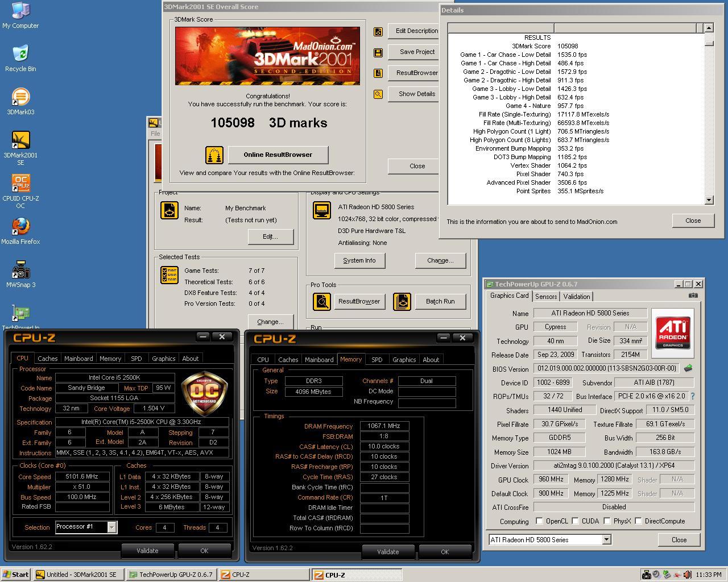The height and width of the screenshot is (582, 728).
Task: Click scroll up arrow in Details list
Action: coord(709,27)
